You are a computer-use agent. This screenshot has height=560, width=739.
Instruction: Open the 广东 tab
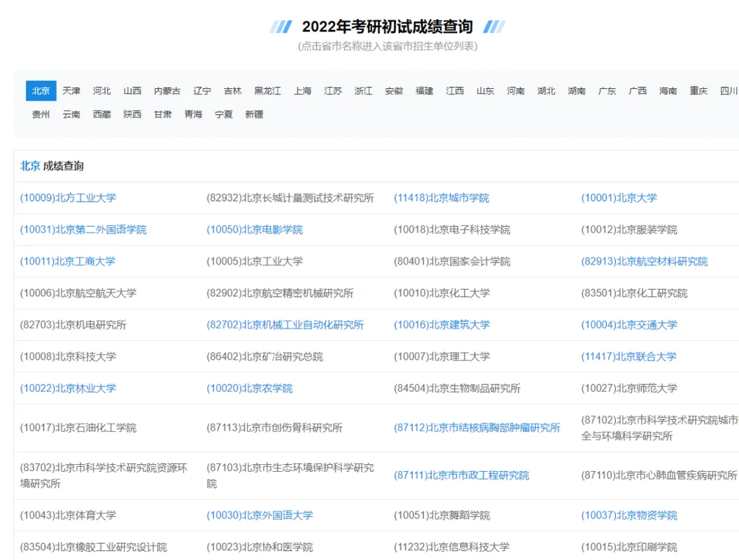(x=607, y=90)
